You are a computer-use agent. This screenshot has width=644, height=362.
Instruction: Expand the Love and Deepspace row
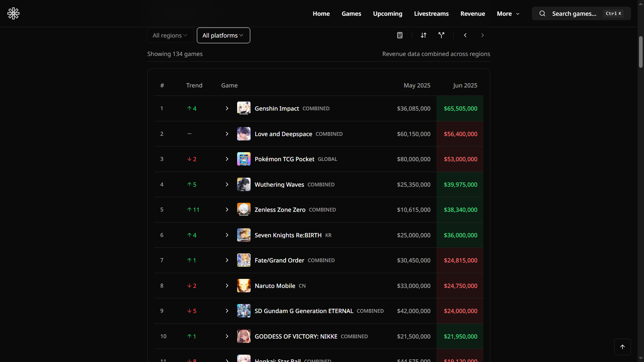tap(227, 134)
